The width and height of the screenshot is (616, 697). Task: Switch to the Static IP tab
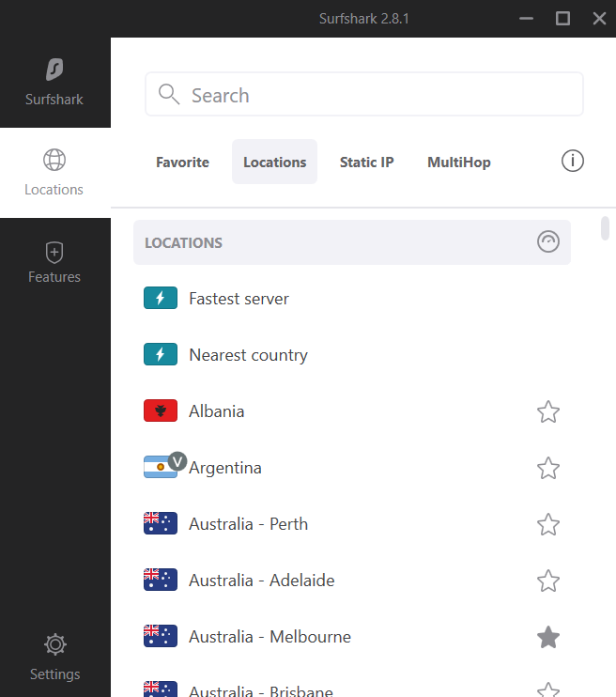[366, 162]
